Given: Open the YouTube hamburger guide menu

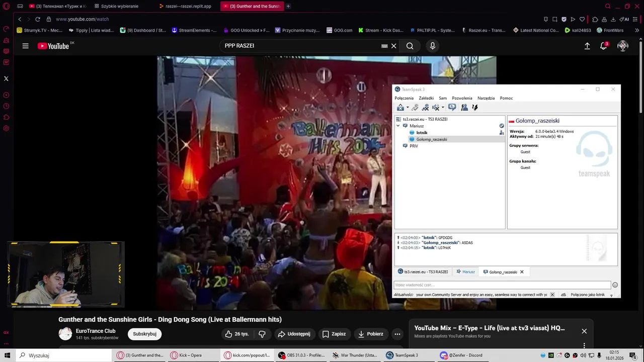Looking at the screenshot, I should (x=25, y=46).
